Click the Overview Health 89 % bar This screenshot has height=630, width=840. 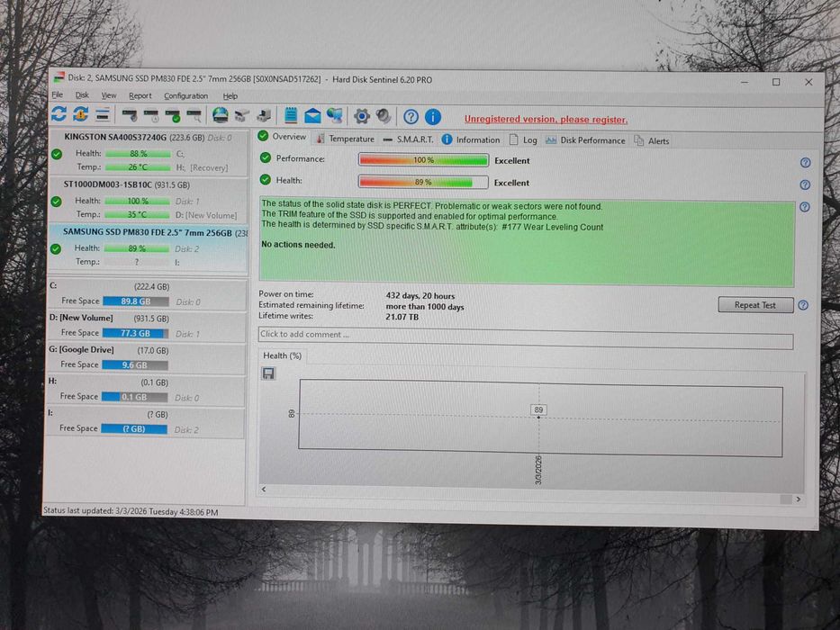423,182
